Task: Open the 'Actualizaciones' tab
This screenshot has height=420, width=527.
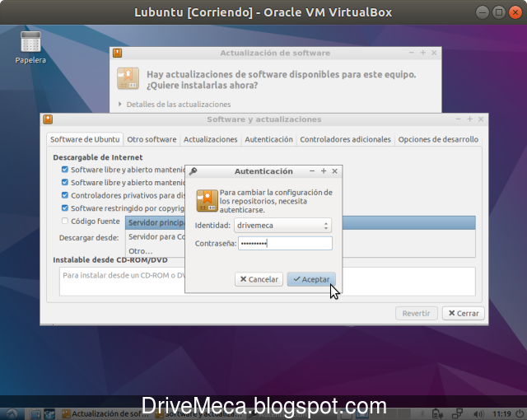Action: (x=211, y=139)
